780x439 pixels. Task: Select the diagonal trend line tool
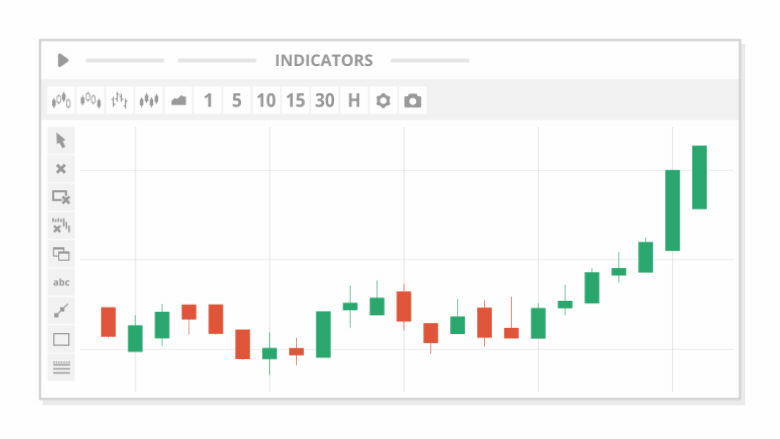point(61,311)
